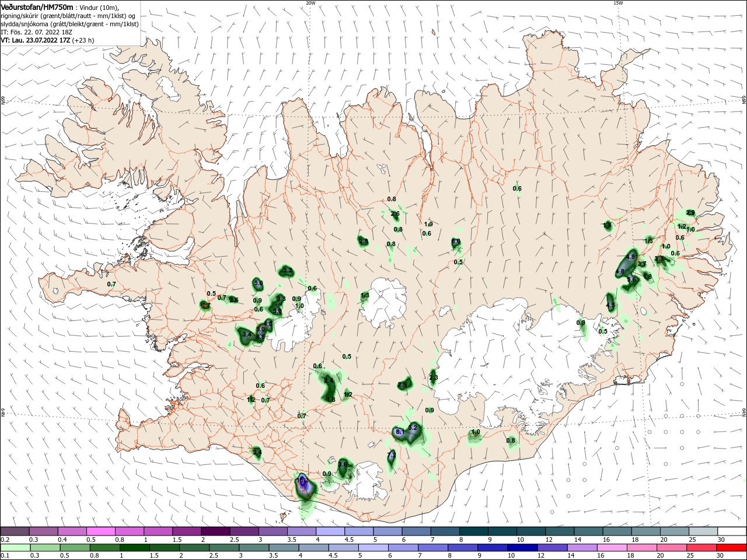Click the 15W longitude label
747x560 pixels.
(x=618, y=3)
